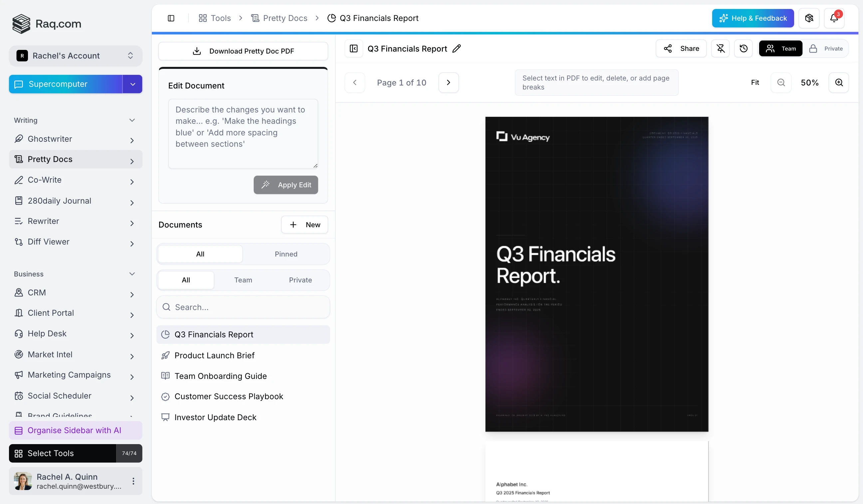Open Marketing Campaigns in sidebar
Screen dimensions: 863x504
(x=76, y=375)
